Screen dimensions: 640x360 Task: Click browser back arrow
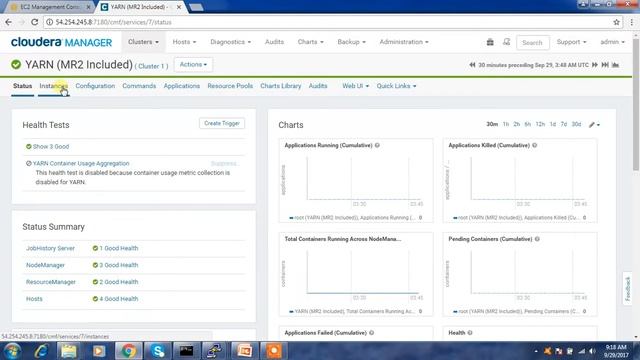(x=9, y=22)
